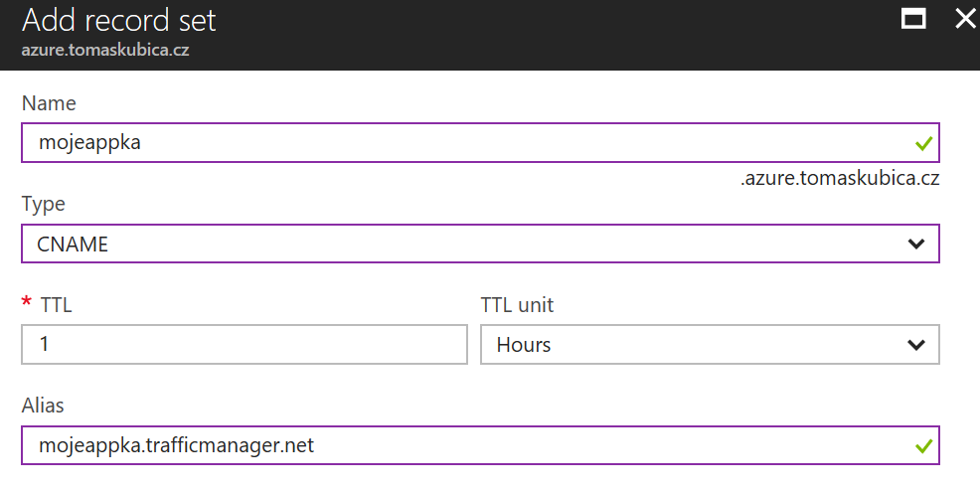980x492 pixels.
Task: Click the red required asterisk beside TTL
Action: tap(26, 302)
